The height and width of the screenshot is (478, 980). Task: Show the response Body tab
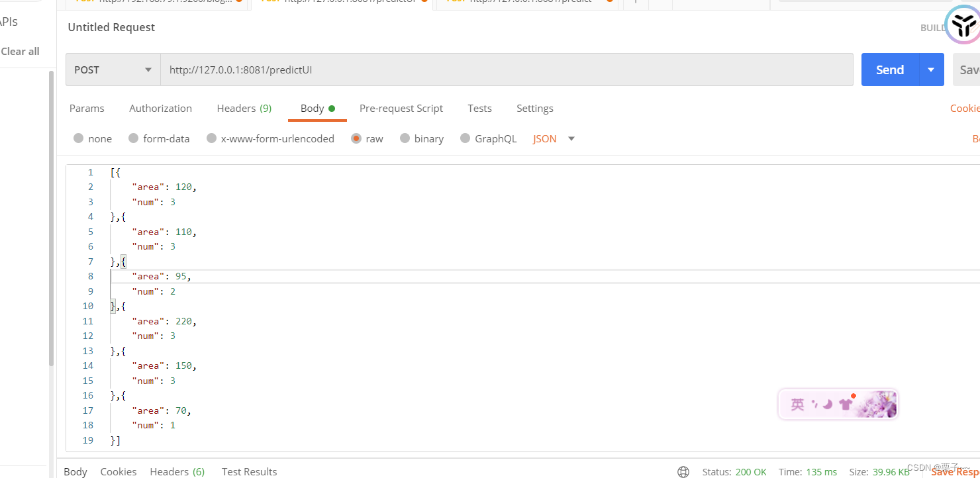click(75, 471)
